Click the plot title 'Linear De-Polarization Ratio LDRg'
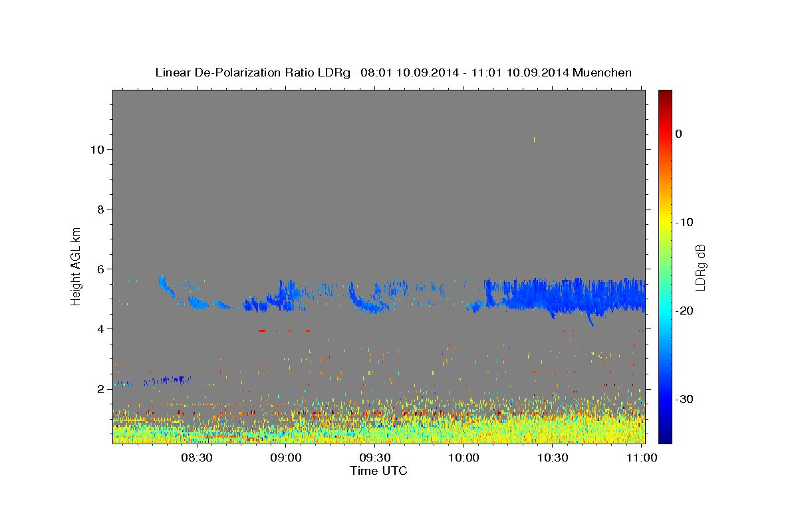 [252, 72]
